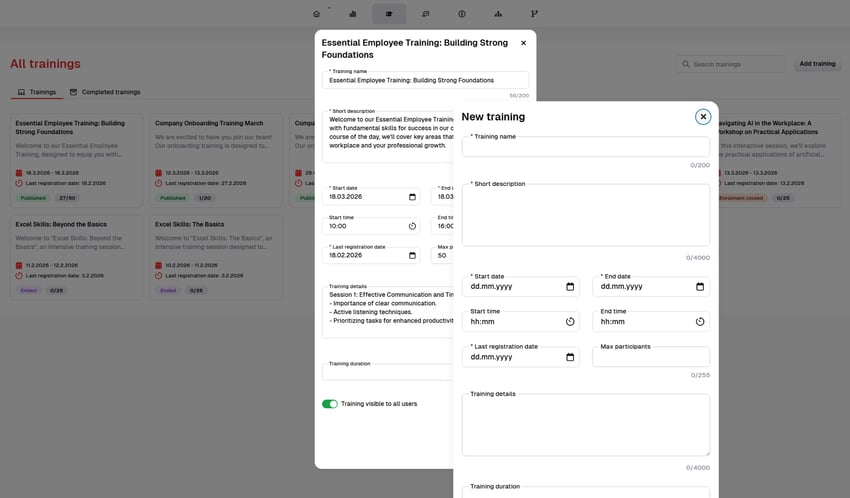Click the Add training button
850x498 pixels.
tap(817, 64)
